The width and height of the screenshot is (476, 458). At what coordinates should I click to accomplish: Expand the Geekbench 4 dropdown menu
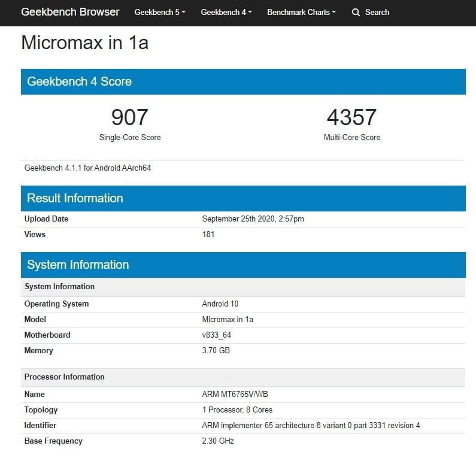coord(226,12)
